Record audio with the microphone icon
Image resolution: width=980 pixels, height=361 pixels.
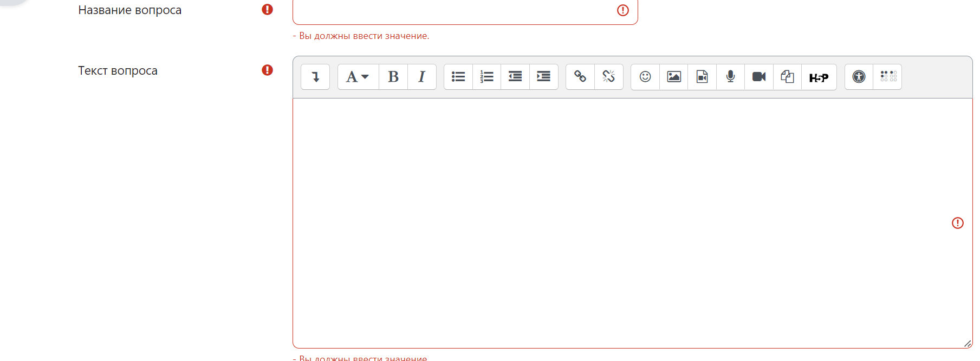click(x=730, y=77)
